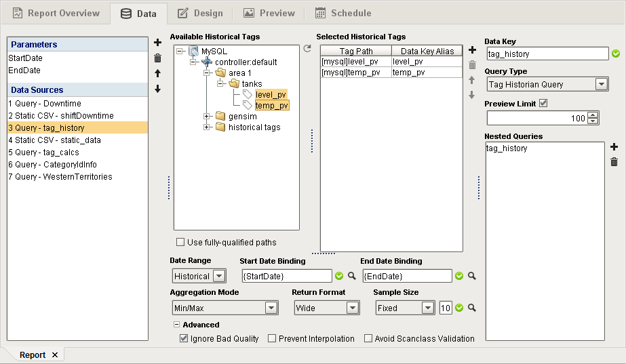626x364 pixels.
Task: Delete nested query with trash icon
Action: [614, 161]
